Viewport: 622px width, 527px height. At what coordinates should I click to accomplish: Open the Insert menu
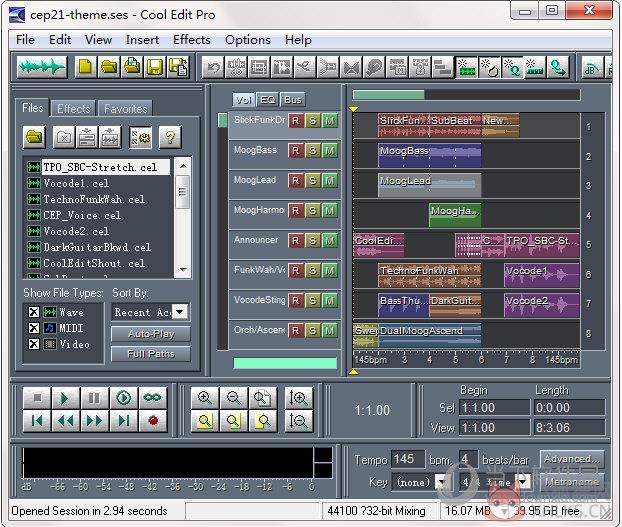[x=142, y=40]
